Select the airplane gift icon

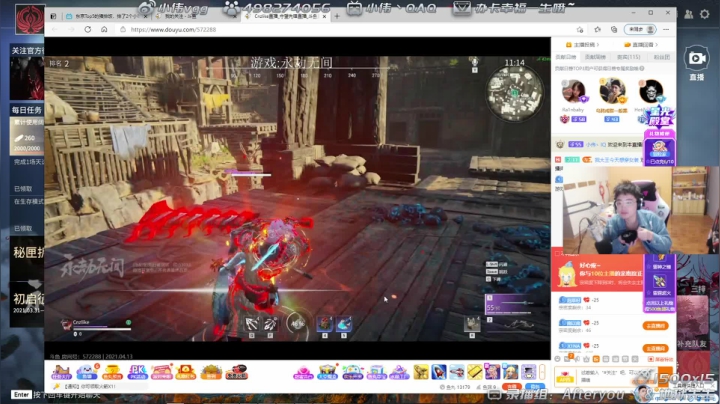456,371
